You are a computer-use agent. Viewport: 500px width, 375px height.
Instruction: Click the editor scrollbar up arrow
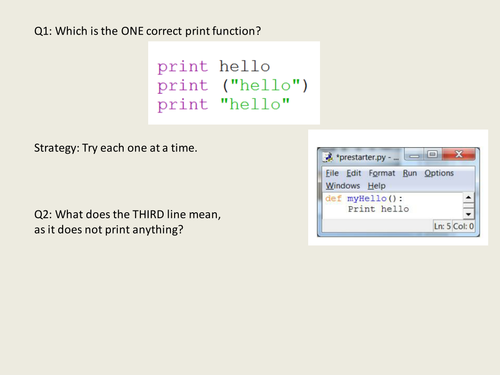(x=468, y=198)
